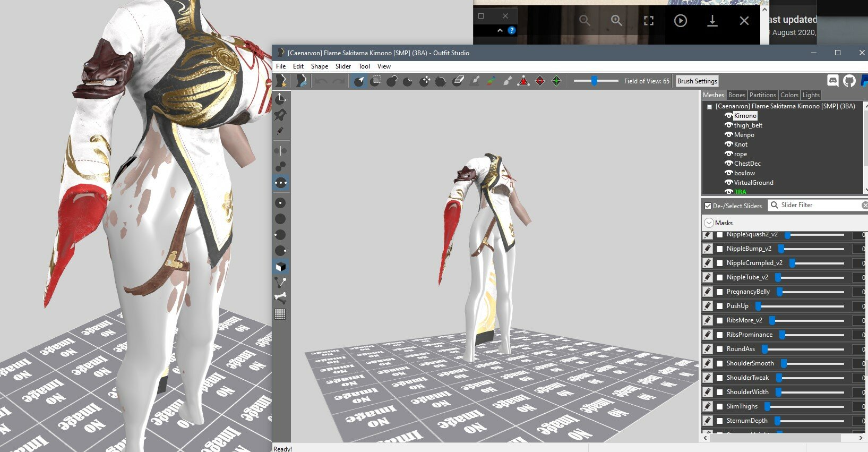This screenshot has height=452, width=868.
Task: Open the Edit menu
Action: click(x=298, y=66)
